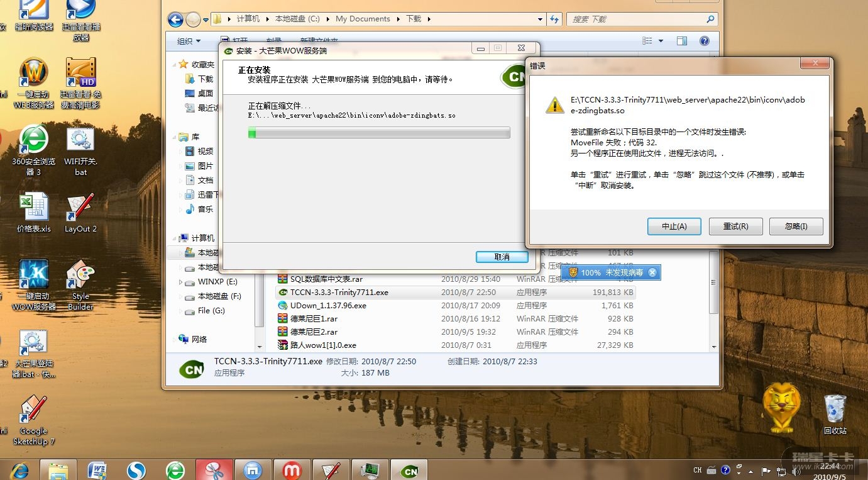Refresh the Explorer address bar location
868x480 pixels.
point(554,20)
